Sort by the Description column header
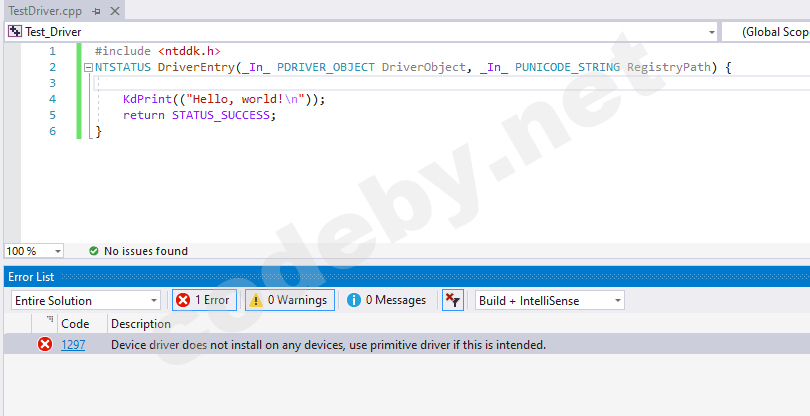The width and height of the screenshot is (810, 416). [x=141, y=324]
